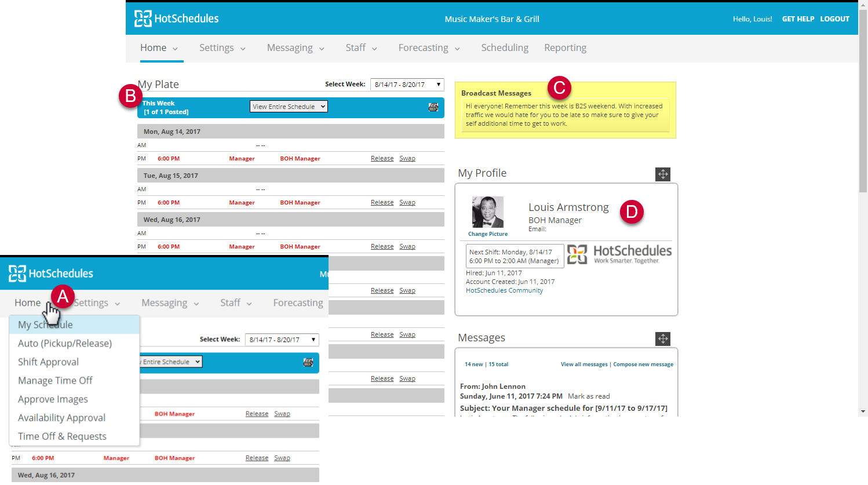Expand the Forecasting menu in the main navigation
The image size is (868, 485).
(429, 48)
